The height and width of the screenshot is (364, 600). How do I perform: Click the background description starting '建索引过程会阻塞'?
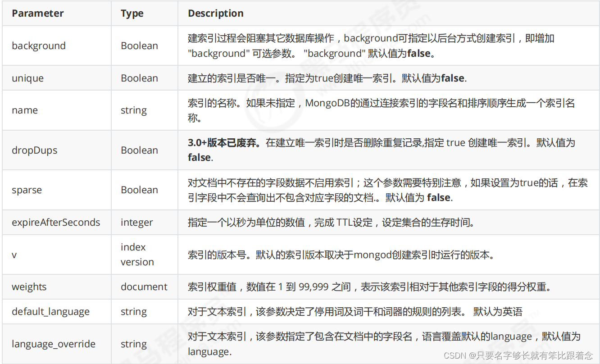coord(371,46)
